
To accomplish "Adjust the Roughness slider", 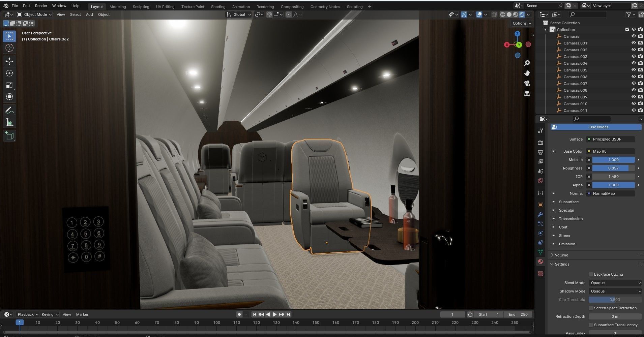I will point(613,168).
